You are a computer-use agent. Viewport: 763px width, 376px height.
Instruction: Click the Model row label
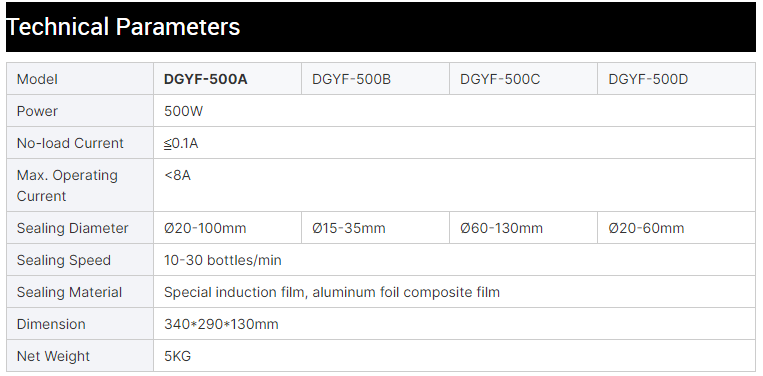(37, 79)
